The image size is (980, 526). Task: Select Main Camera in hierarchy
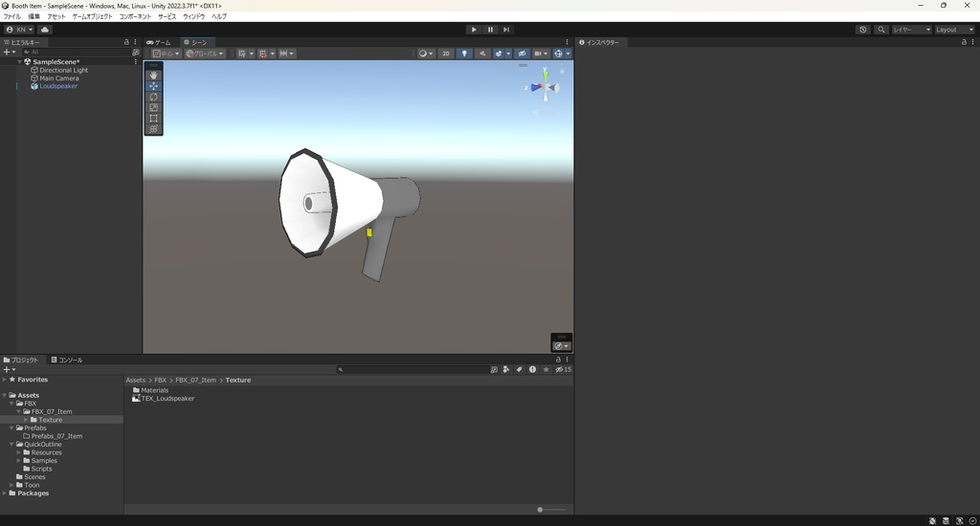click(58, 78)
